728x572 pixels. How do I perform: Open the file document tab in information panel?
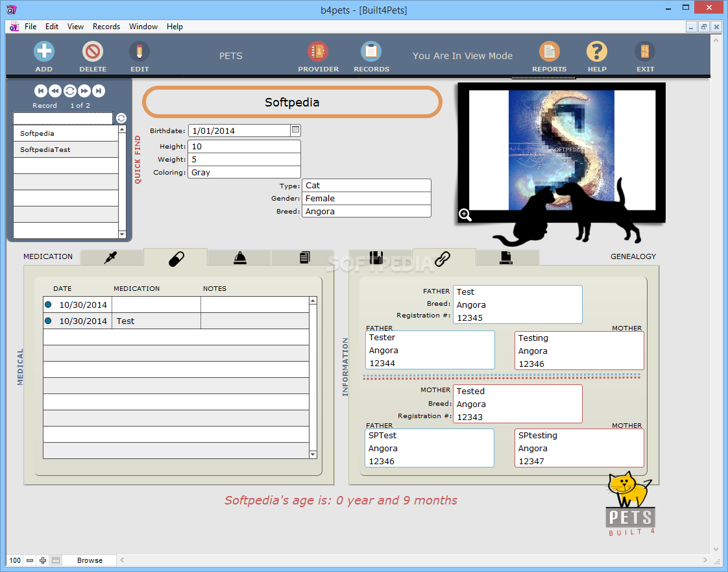click(506, 257)
